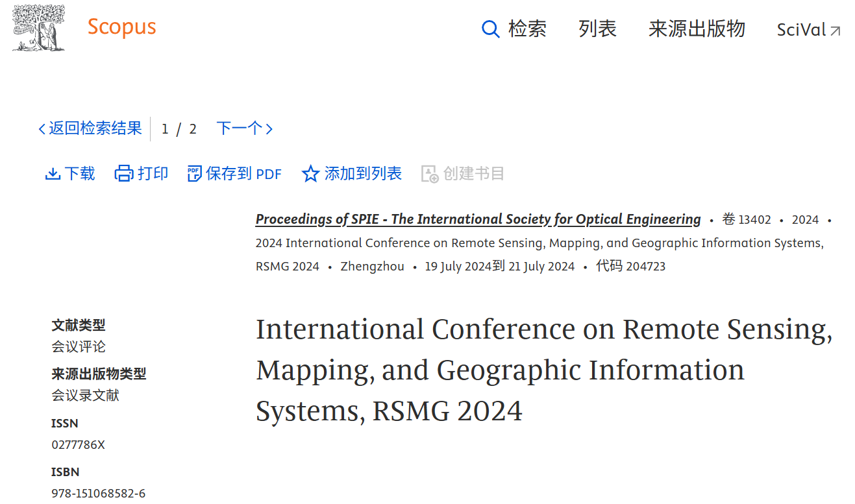Click the magnifying glass search icon
This screenshot has height=504, width=855.
pyautogui.click(x=490, y=29)
